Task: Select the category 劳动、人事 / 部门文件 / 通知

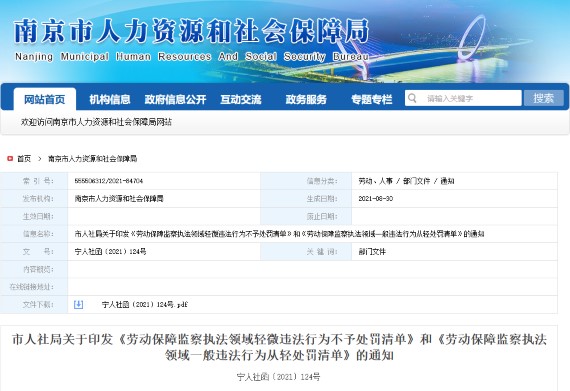Action: coord(406,181)
